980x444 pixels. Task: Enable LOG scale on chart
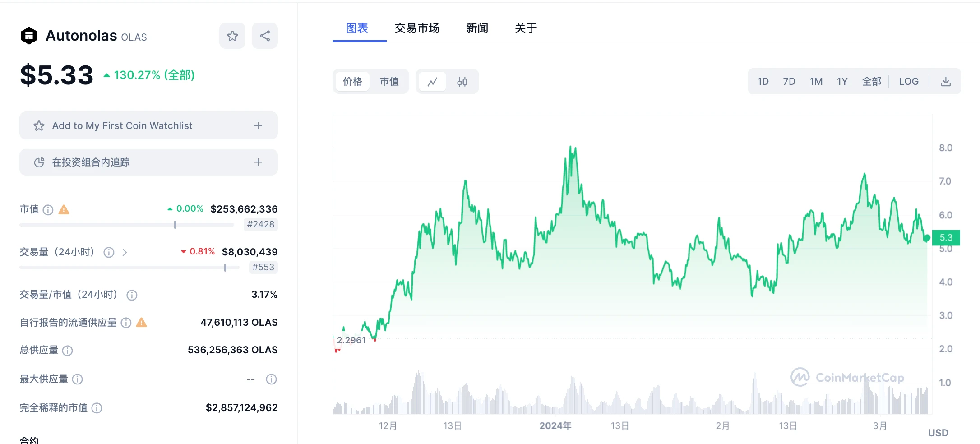pos(908,82)
